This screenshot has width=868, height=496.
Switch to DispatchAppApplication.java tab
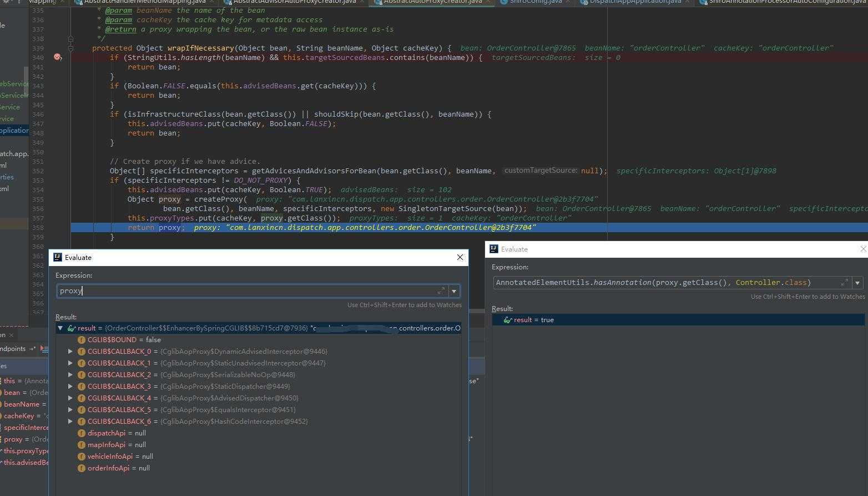pyautogui.click(x=635, y=2)
